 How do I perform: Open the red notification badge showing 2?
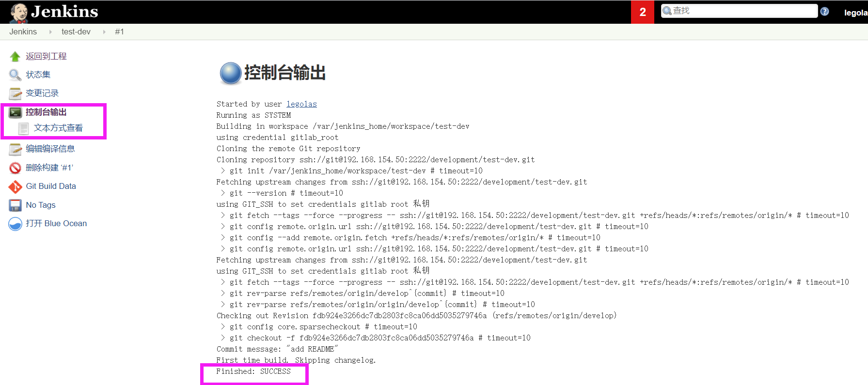pyautogui.click(x=643, y=12)
